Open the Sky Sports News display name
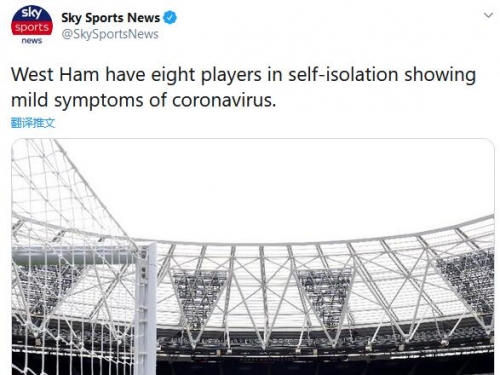This screenshot has width=500, height=375. (111, 18)
